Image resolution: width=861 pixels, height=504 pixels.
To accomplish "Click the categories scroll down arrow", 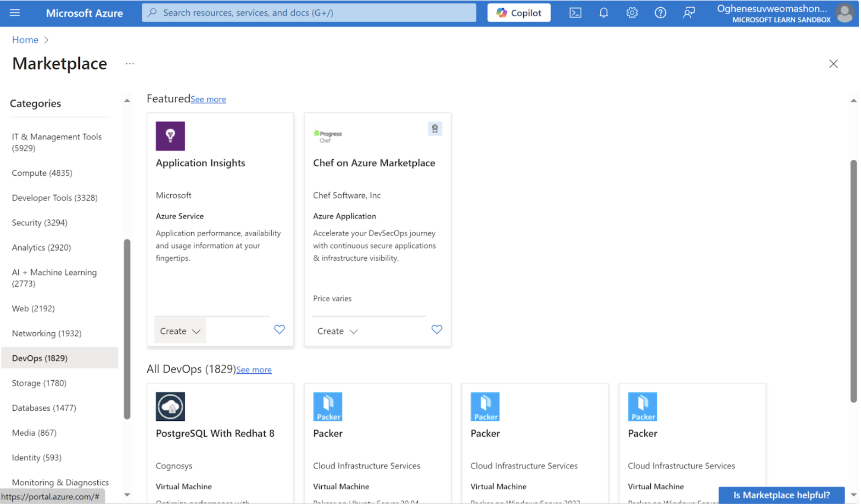I will pyautogui.click(x=128, y=495).
